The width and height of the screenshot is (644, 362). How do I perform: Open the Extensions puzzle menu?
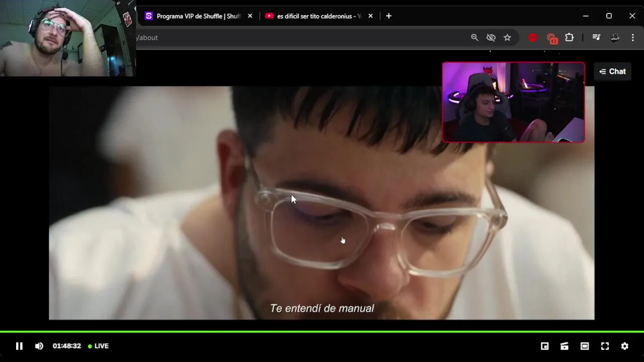[570, 38]
